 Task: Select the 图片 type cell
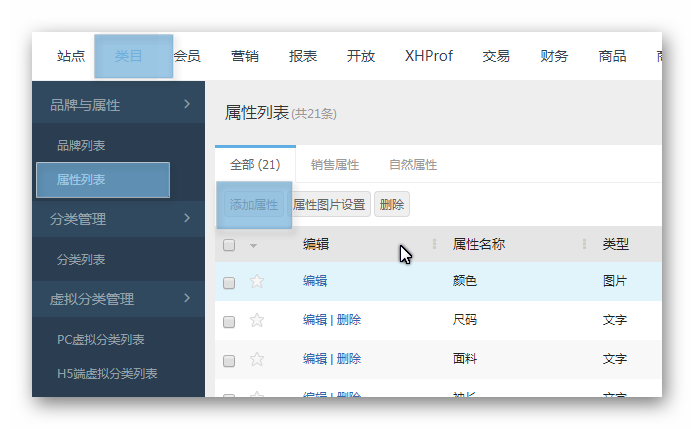pos(615,281)
